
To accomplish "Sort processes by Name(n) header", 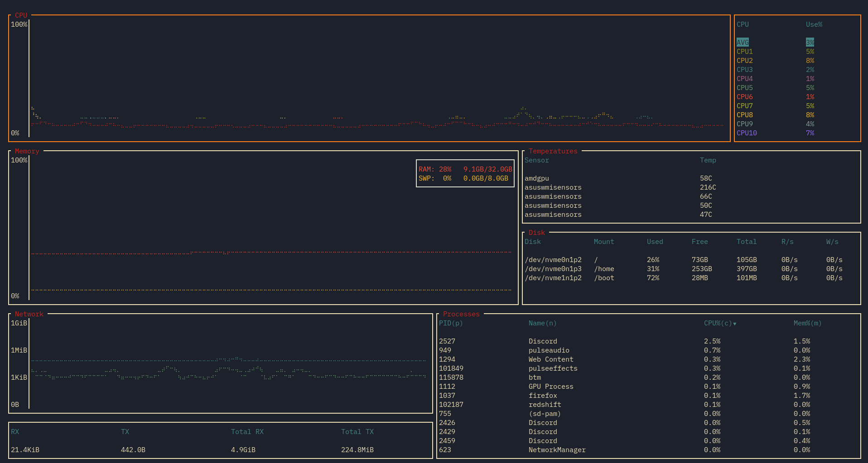I will coord(542,323).
